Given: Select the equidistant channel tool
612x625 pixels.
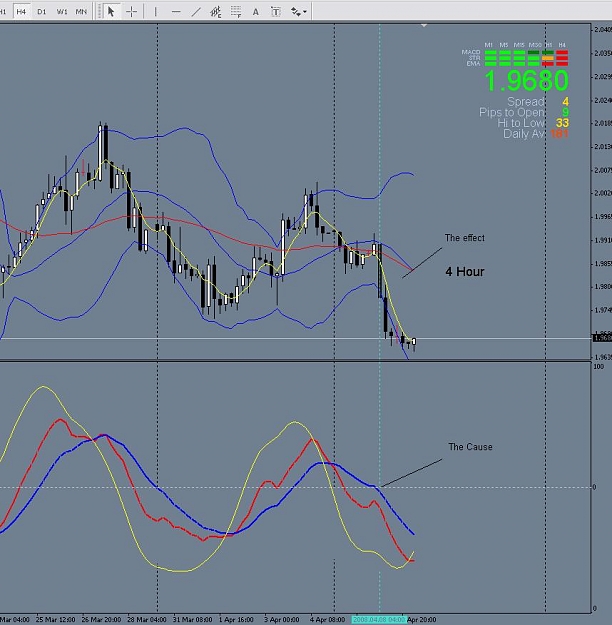Looking at the screenshot, I should pos(216,12).
